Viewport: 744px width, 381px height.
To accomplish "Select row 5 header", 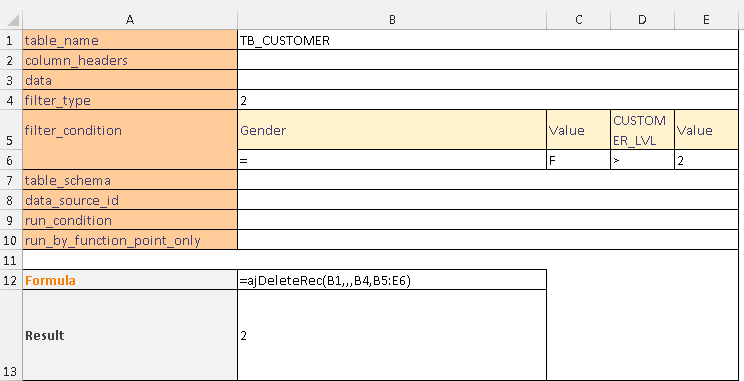I will click(11, 130).
